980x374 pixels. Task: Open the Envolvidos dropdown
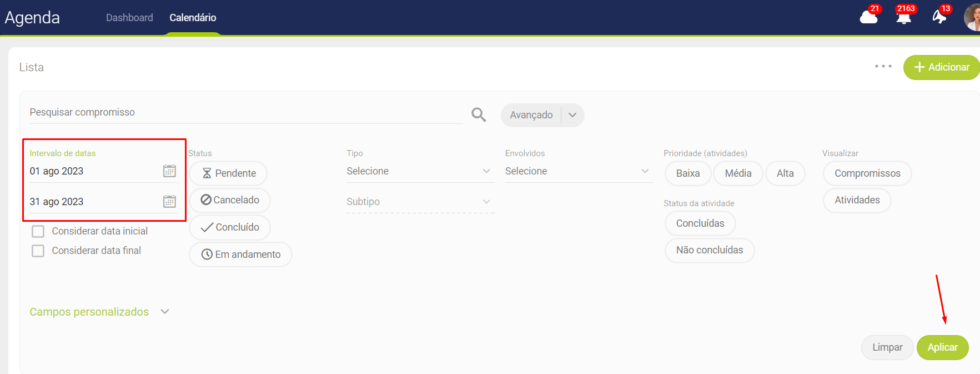pos(578,171)
